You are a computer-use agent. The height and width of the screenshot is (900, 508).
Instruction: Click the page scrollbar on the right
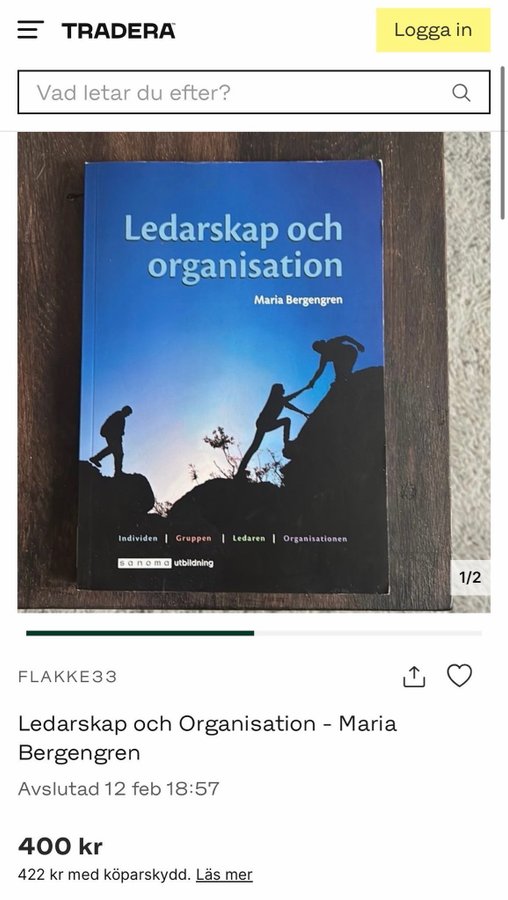[x=503, y=142]
